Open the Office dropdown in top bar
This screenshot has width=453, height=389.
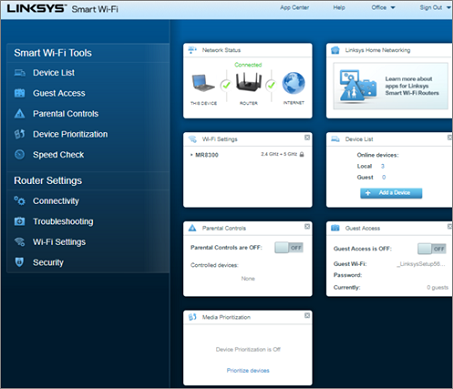(383, 7)
